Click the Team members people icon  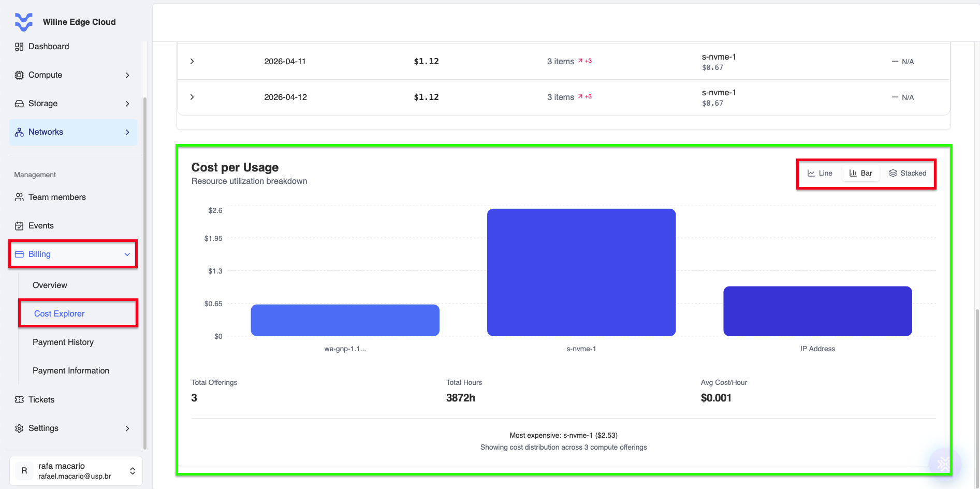click(19, 197)
